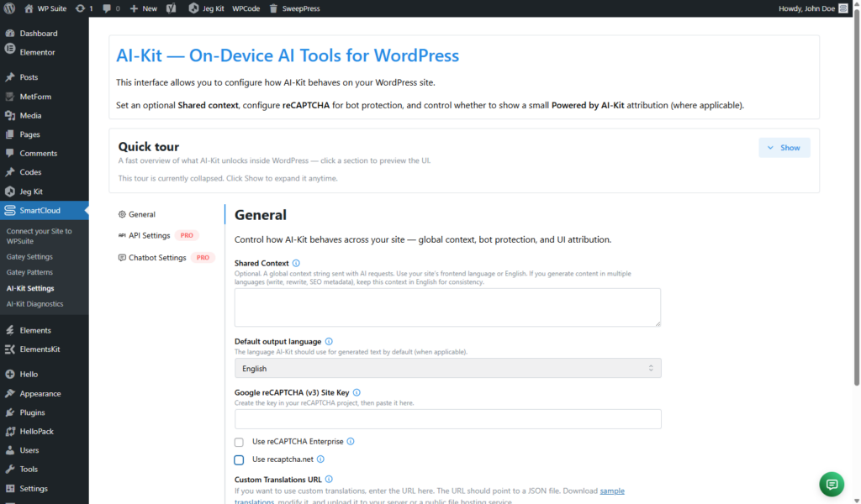Expand the Quick tour with Show button

pos(784,148)
